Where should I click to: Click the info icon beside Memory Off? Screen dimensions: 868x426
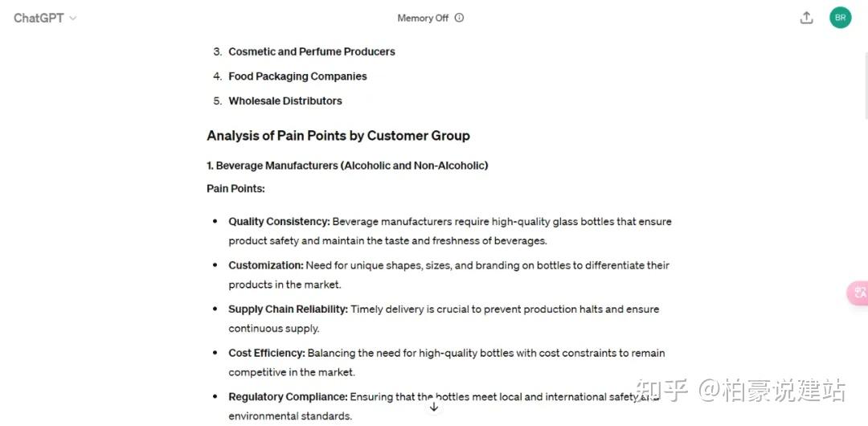460,18
